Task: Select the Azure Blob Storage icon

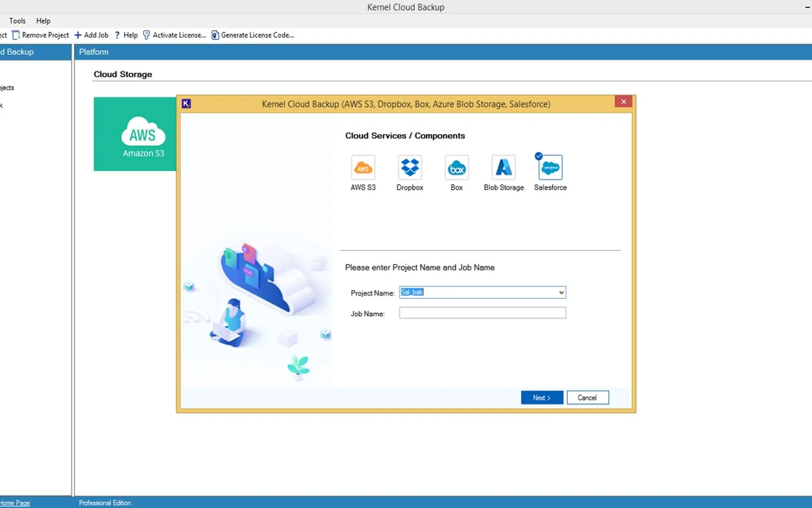Action: (503, 168)
